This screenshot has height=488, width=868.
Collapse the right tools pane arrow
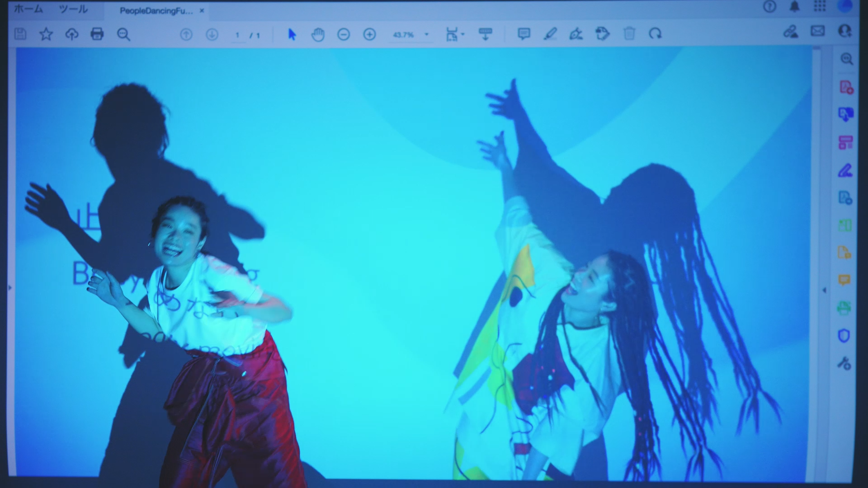pyautogui.click(x=824, y=290)
